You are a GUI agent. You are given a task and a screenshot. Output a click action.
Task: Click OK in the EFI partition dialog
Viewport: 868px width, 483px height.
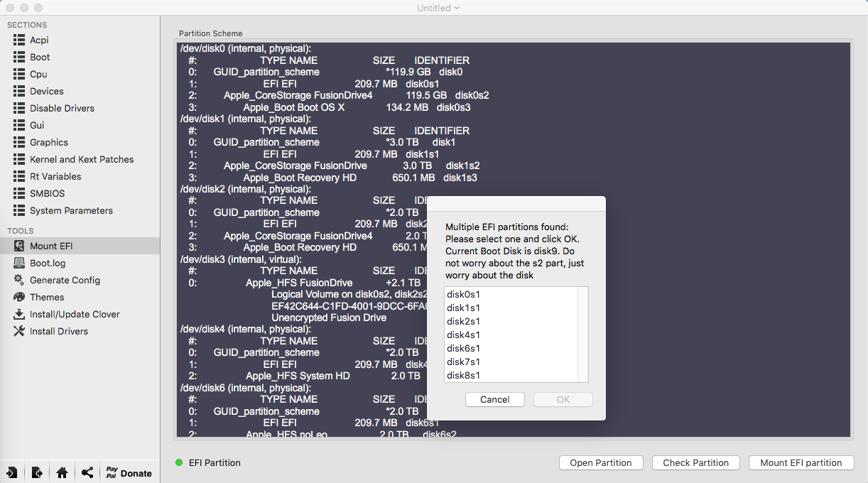[563, 399]
